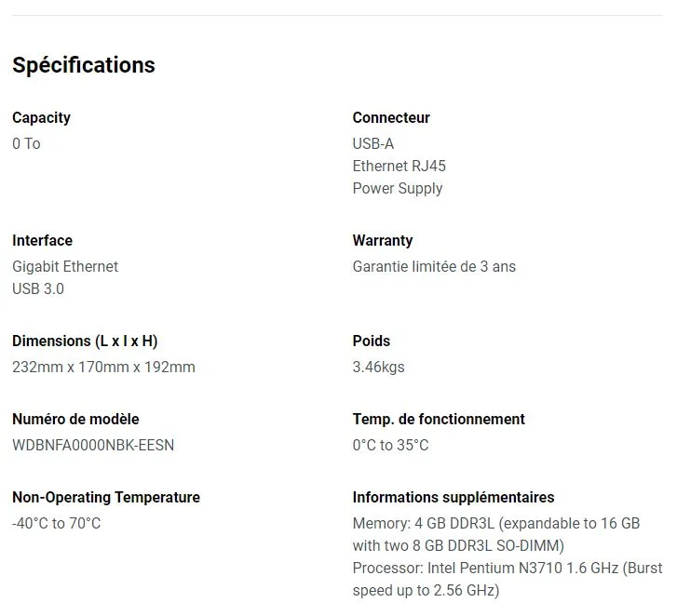Click the Interface label
The image size is (677, 616).
[42, 240]
